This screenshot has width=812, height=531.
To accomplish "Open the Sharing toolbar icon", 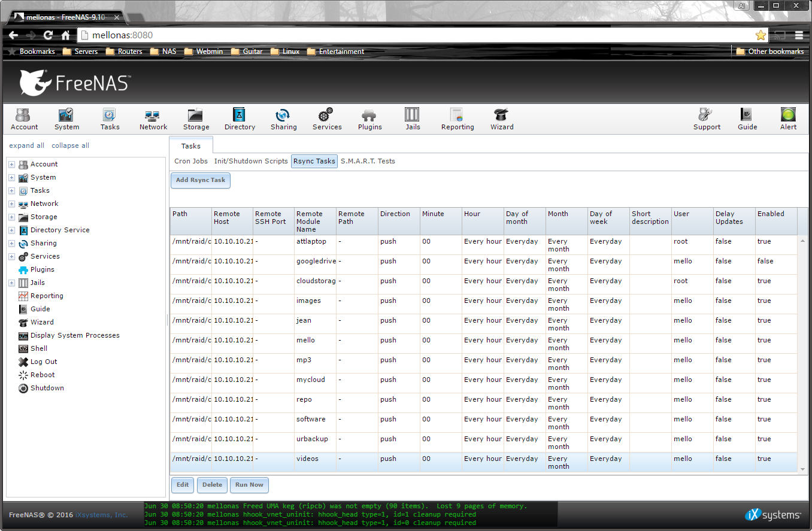I will click(283, 119).
